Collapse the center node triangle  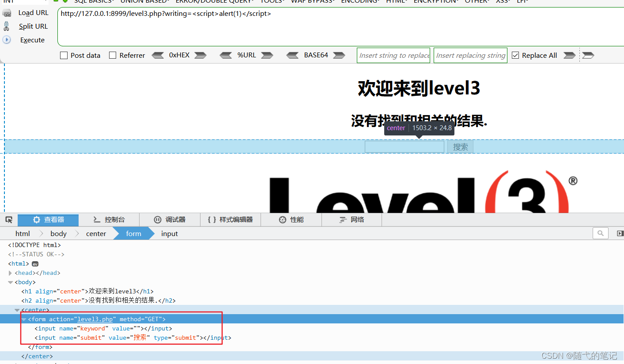tap(17, 310)
